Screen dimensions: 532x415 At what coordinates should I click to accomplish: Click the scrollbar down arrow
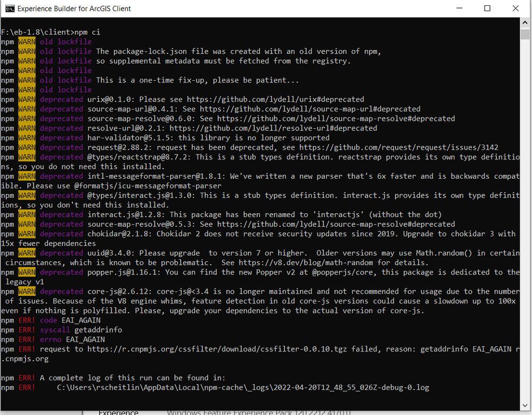[525, 405]
